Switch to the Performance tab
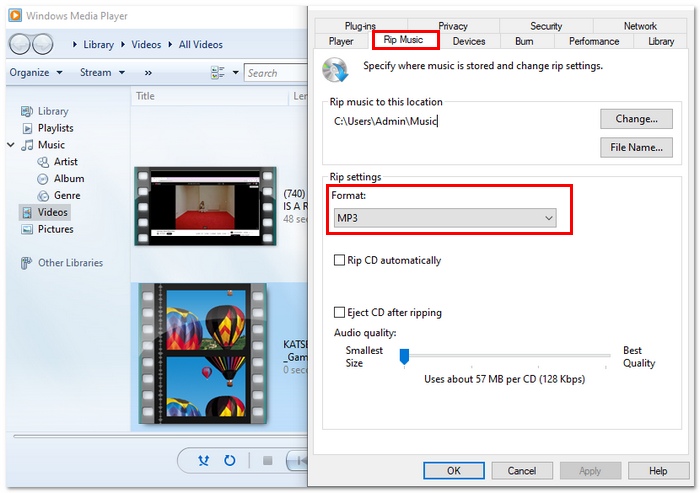This screenshot has height=493, width=700. click(x=594, y=41)
